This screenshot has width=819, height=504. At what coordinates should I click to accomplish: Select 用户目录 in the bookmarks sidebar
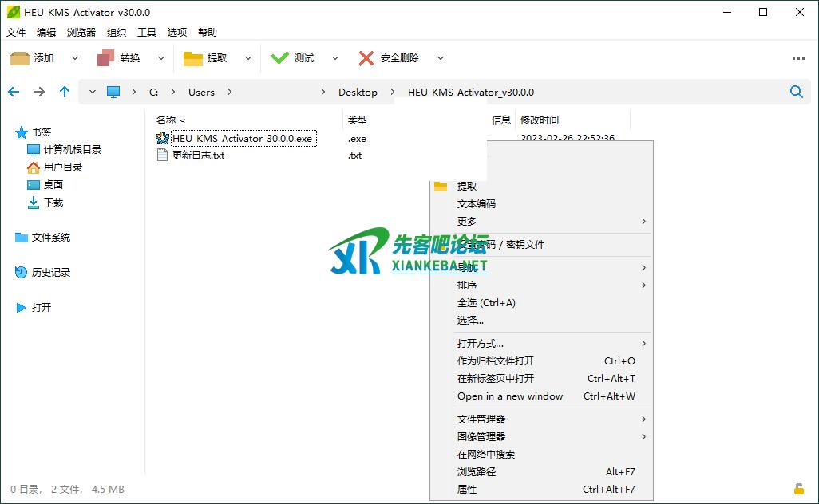click(x=62, y=167)
